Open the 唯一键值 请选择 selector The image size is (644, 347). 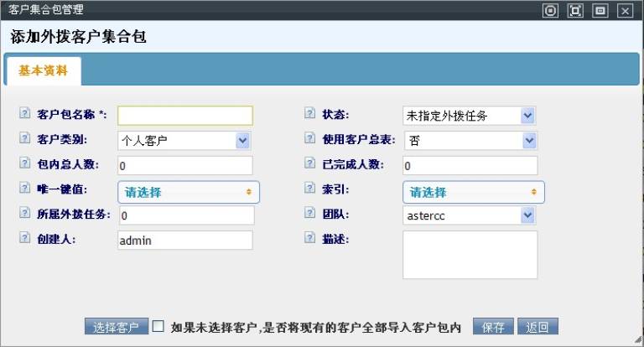click(x=188, y=192)
